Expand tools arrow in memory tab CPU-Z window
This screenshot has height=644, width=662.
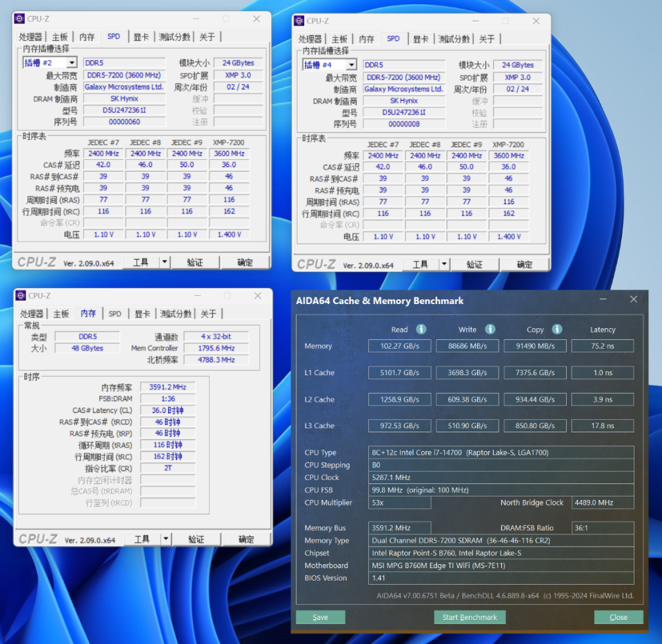coord(165,539)
